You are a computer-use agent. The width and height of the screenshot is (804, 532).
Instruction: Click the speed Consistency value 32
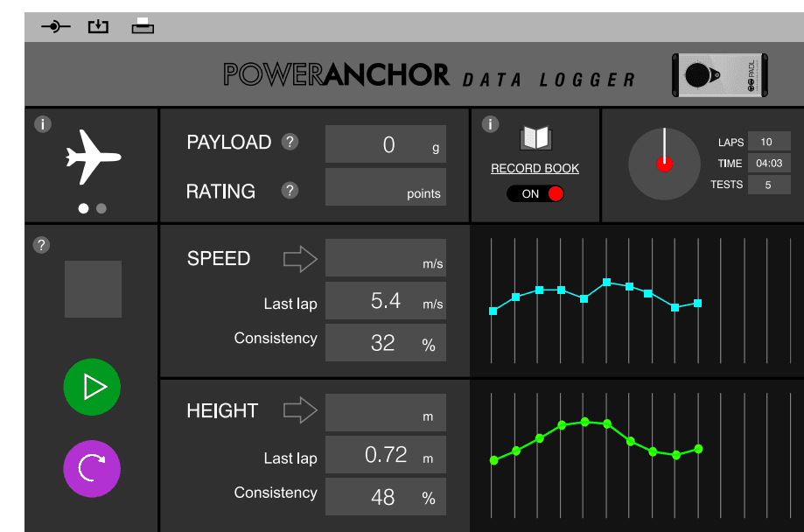pos(386,343)
